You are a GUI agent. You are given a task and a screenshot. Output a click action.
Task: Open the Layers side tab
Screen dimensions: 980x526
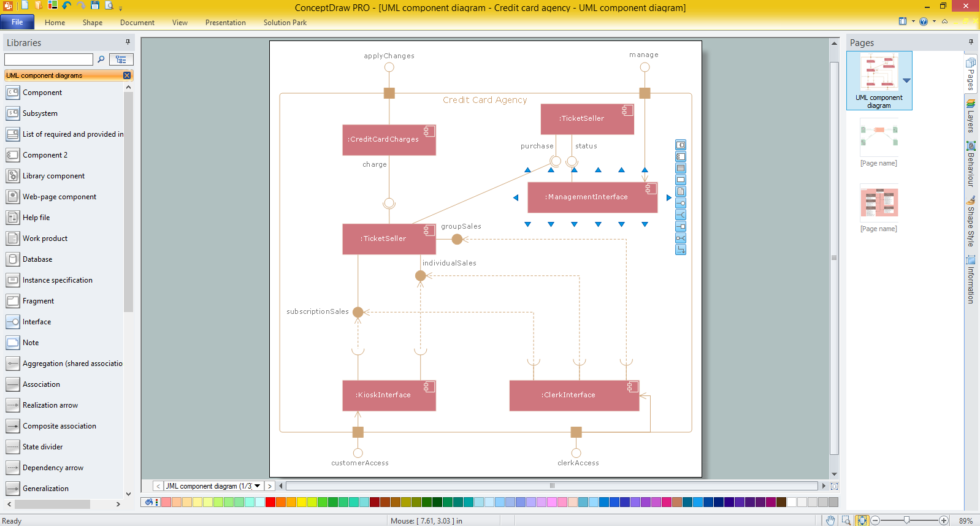click(971, 116)
